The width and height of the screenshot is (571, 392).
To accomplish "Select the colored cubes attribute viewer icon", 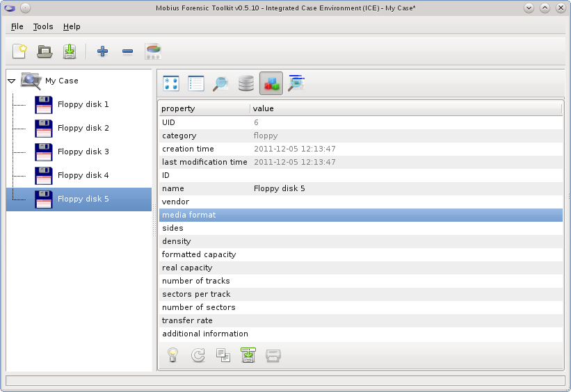I will point(271,83).
